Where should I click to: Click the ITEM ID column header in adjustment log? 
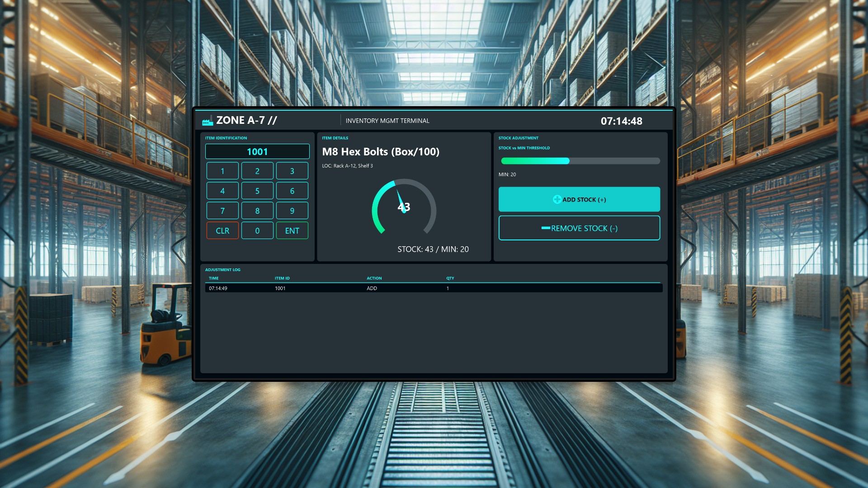282,278
